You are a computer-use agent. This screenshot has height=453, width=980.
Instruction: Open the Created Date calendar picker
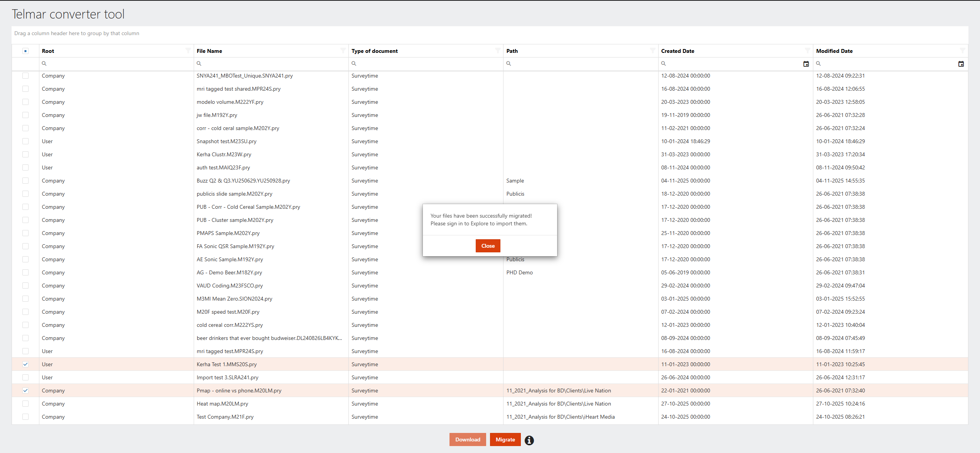click(x=806, y=64)
